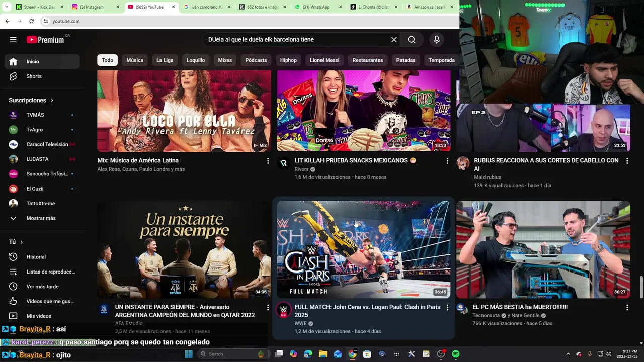The image size is (644, 362).
Task: Open more options for the RUBIUS REACCIONA video
Action: 627,161
